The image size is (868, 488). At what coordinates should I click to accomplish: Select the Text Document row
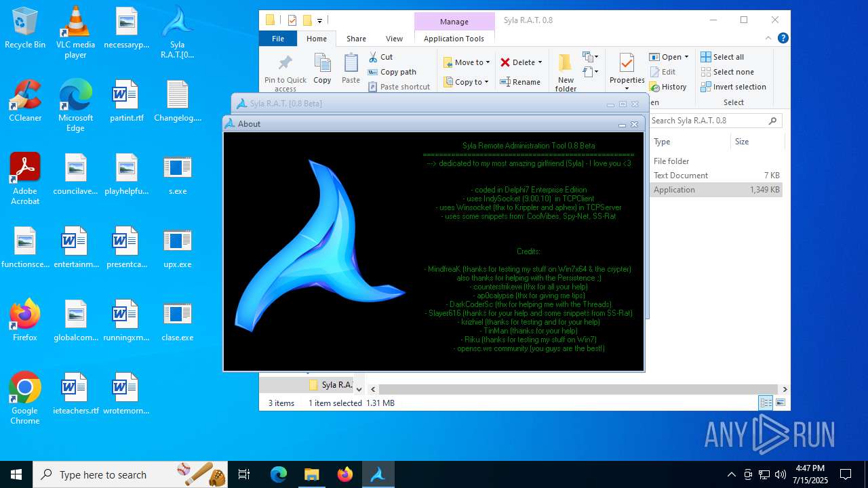[716, 176]
